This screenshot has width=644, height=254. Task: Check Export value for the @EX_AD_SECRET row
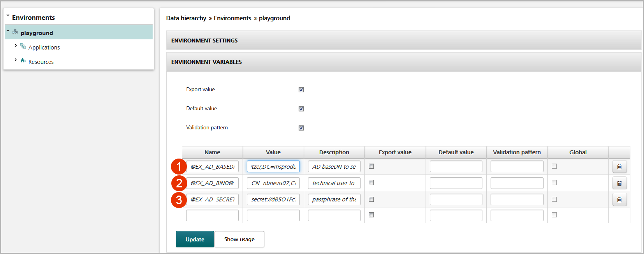coord(371,199)
